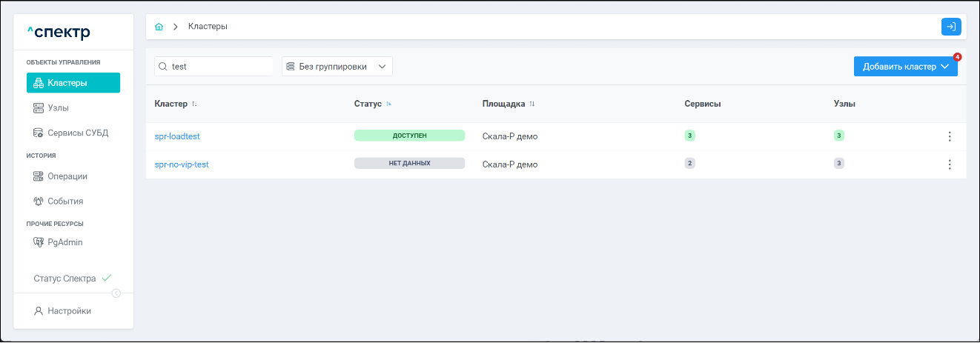980x343 pixels.
Task: Open События from the sidebar
Action: tap(64, 201)
